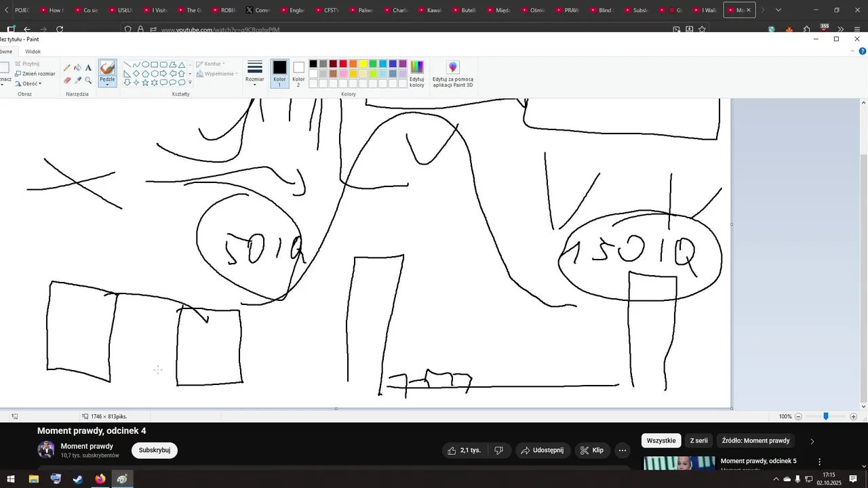Screen dimensions: 868x488
Task: Open Steam from the taskbar
Action: coord(78,479)
